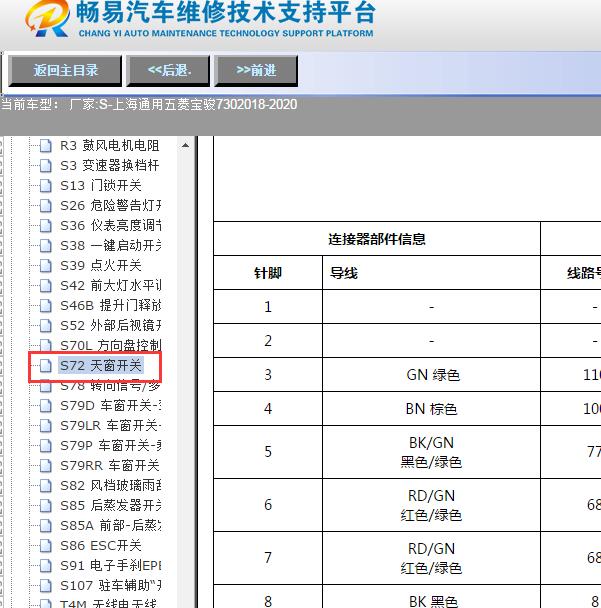The image size is (601, 608).
Task: Open the S70L 方向盘控制 entry
Action: [x=111, y=345]
